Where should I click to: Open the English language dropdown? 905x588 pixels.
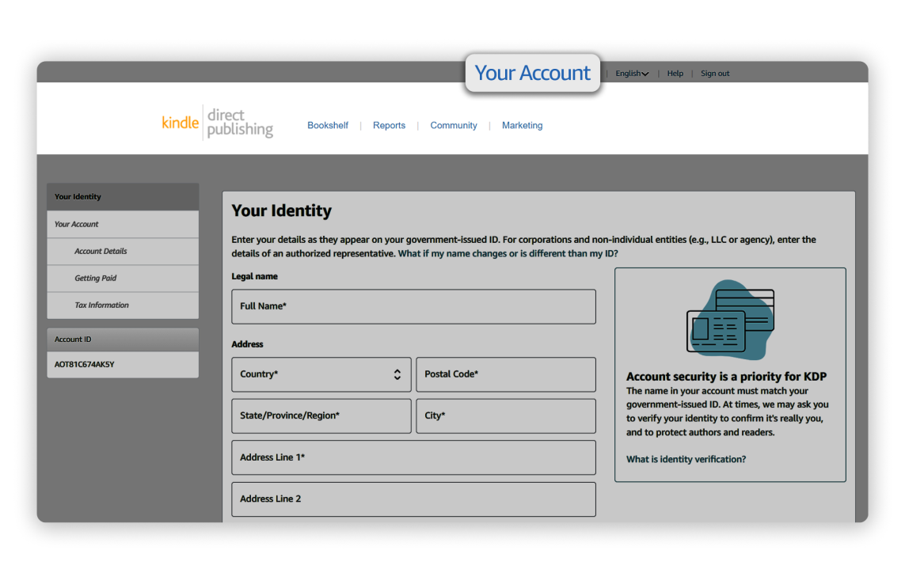tap(632, 74)
